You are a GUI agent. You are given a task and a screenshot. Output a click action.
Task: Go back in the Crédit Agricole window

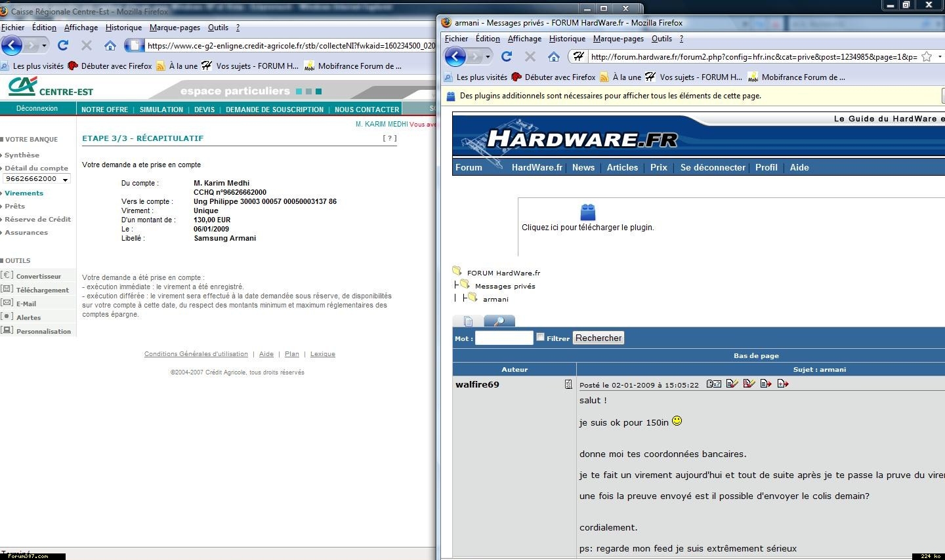point(12,45)
